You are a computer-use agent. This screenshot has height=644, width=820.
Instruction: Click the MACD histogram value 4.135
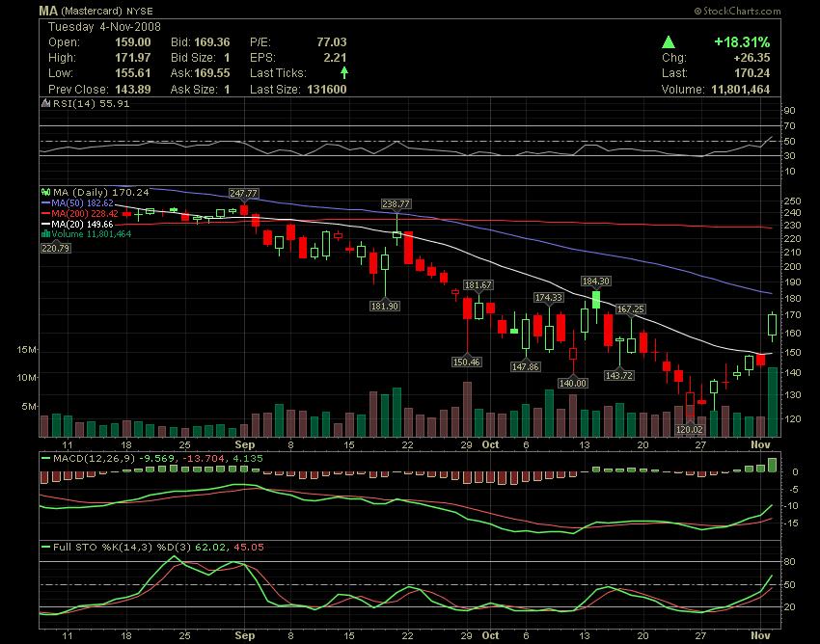coord(248,459)
